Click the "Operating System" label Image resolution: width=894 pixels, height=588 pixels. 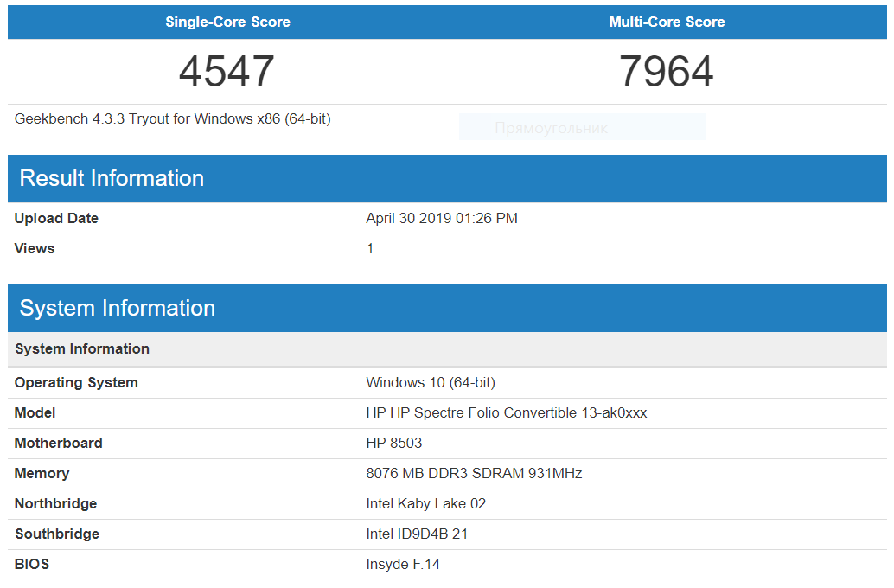(x=76, y=383)
